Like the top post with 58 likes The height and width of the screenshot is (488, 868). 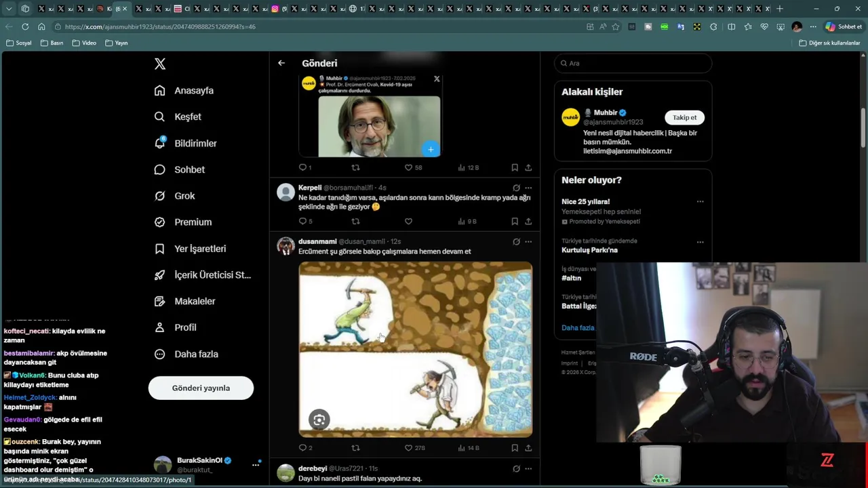[413, 167]
